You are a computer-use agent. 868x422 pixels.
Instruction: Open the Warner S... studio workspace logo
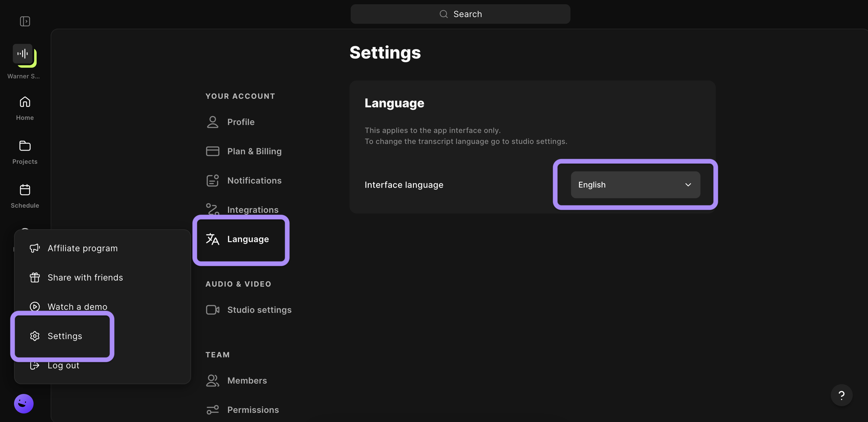pyautogui.click(x=24, y=55)
